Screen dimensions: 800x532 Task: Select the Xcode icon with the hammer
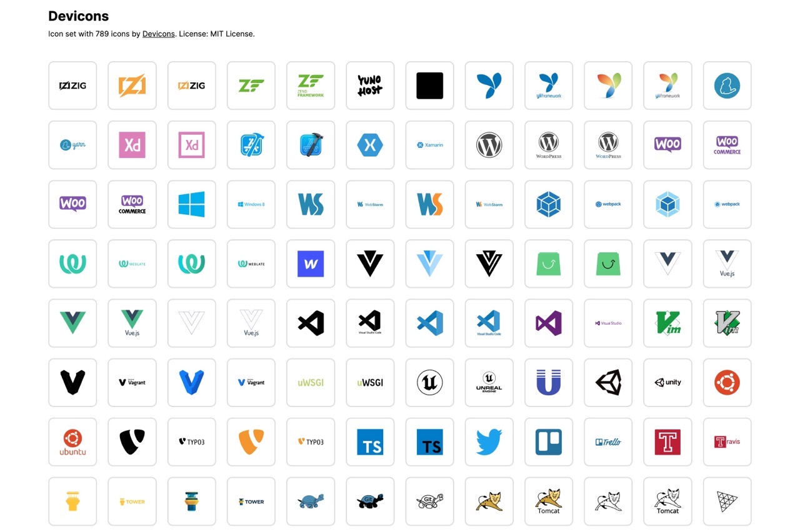pos(311,145)
